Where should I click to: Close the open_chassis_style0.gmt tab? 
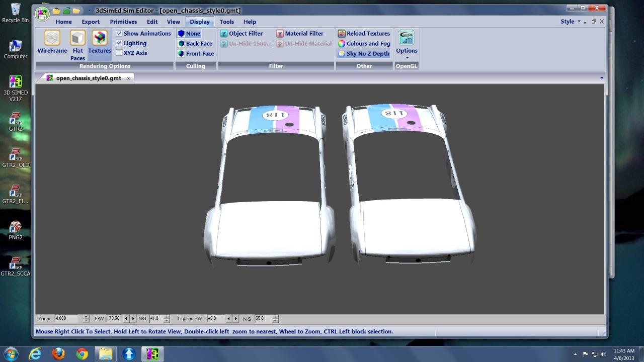[x=128, y=78]
